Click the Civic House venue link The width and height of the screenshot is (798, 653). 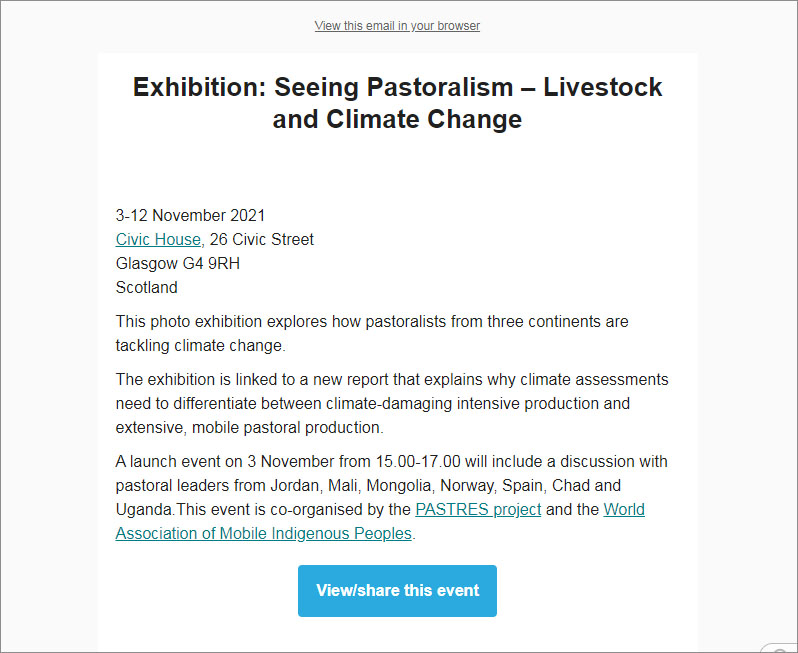(x=158, y=239)
